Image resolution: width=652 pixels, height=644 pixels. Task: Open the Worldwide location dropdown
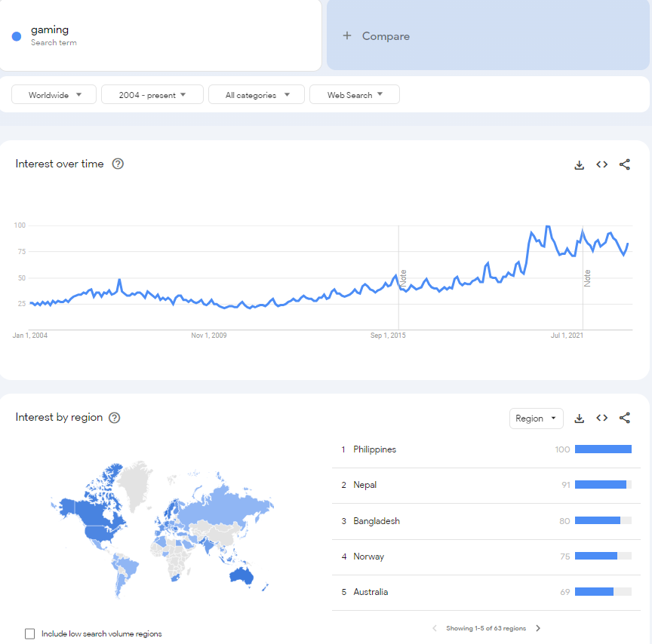54,95
